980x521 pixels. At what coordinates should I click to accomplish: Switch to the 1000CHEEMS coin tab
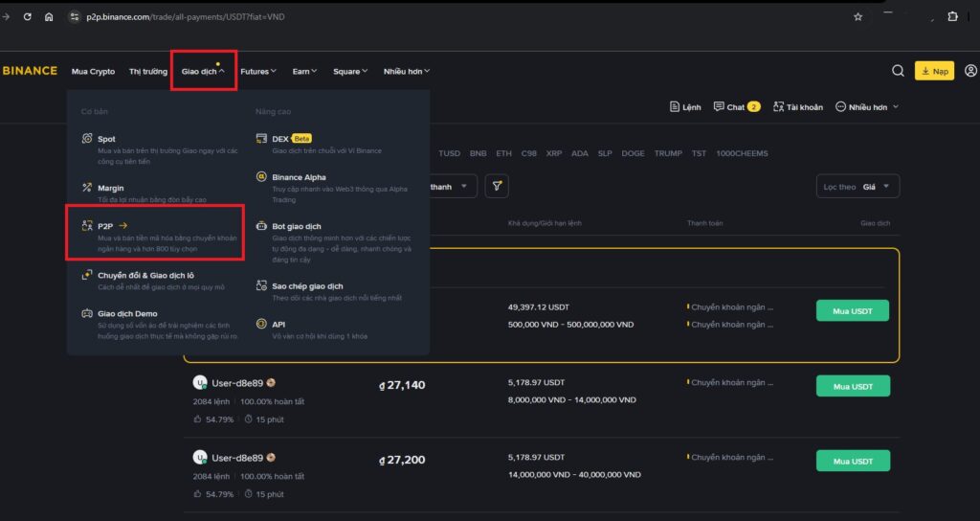(x=742, y=153)
